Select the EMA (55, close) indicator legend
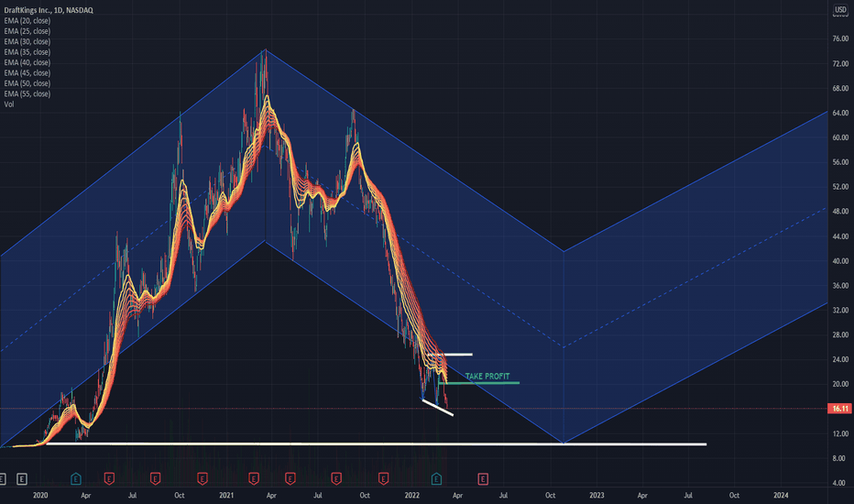This screenshot has width=854, height=504. (x=27, y=93)
